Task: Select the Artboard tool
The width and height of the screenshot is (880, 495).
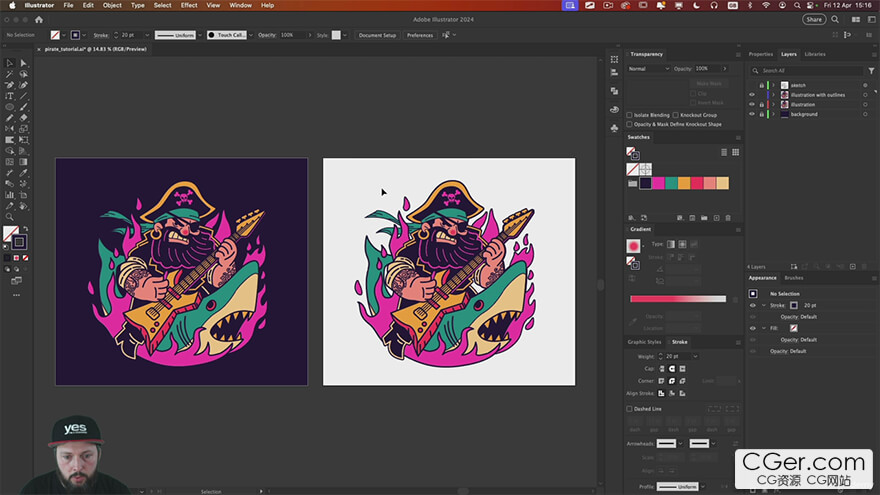Action: [x=24, y=195]
